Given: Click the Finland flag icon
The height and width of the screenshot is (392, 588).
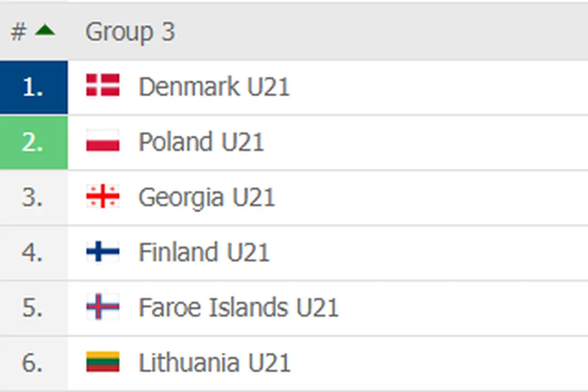Looking at the screenshot, I should [x=103, y=252].
